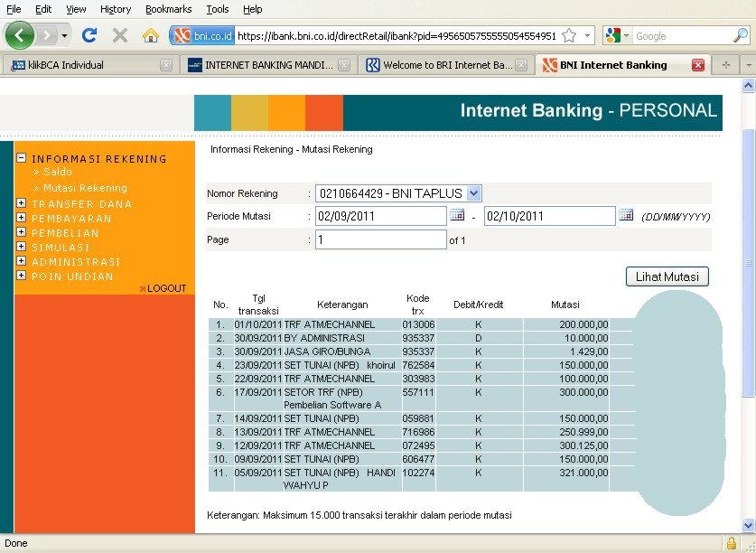Click mutasi amount 250.999,00
756x553 pixels.
pyautogui.click(x=583, y=432)
